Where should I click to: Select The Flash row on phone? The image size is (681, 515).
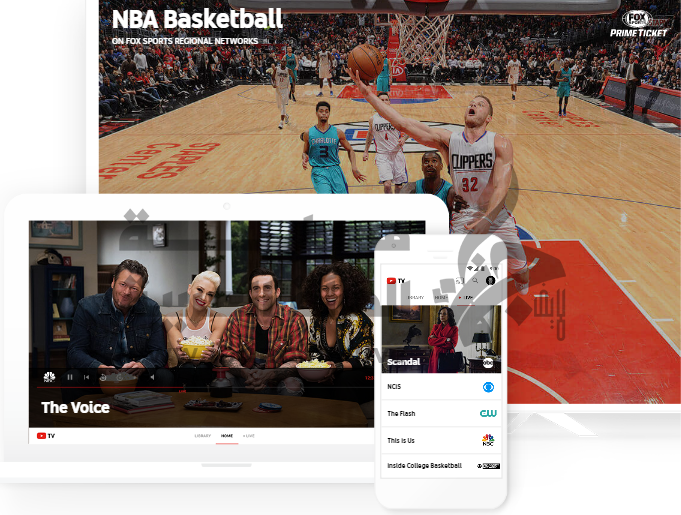click(x=441, y=413)
